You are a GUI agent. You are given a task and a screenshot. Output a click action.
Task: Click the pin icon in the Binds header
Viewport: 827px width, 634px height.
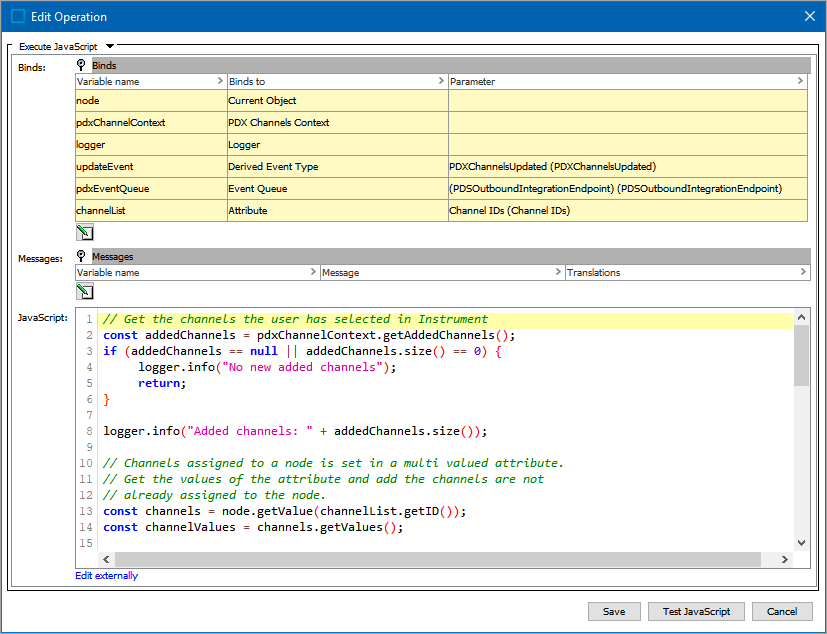coord(82,65)
